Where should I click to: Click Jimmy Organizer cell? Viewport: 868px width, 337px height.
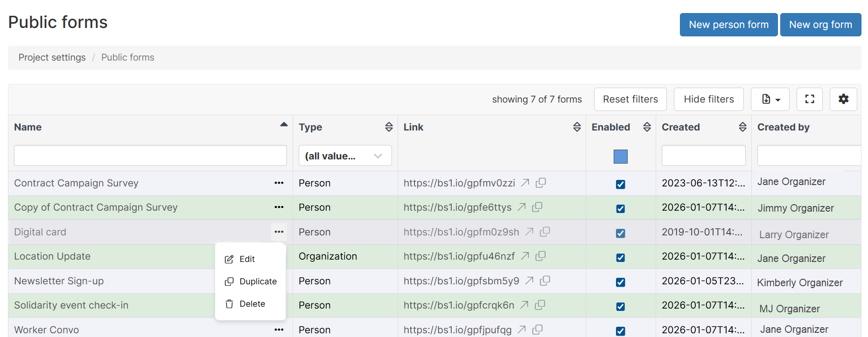click(x=796, y=208)
